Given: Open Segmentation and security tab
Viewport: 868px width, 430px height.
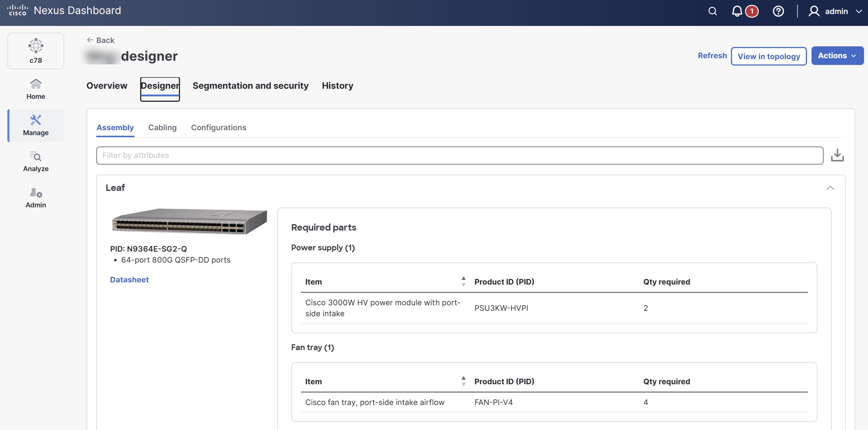Looking at the screenshot, I should pos(250,85).
